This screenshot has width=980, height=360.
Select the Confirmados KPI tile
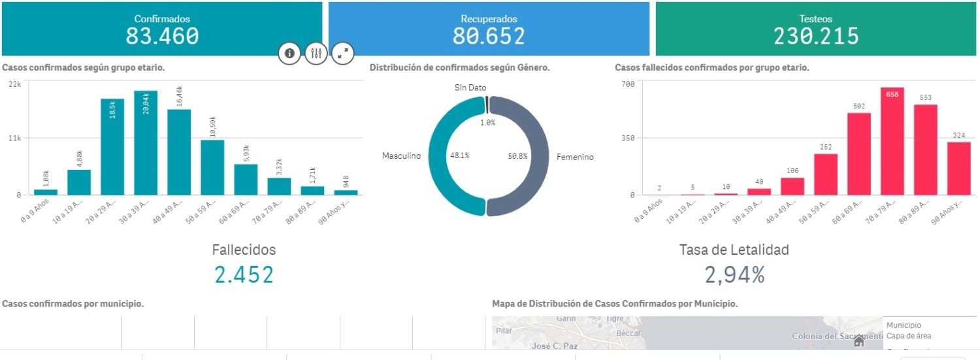point(162,29)
